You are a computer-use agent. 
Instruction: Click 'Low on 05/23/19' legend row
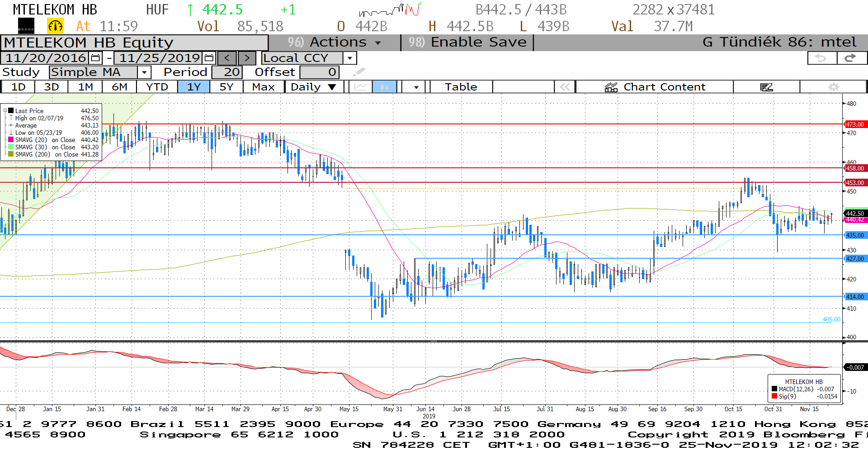[53, 133]
